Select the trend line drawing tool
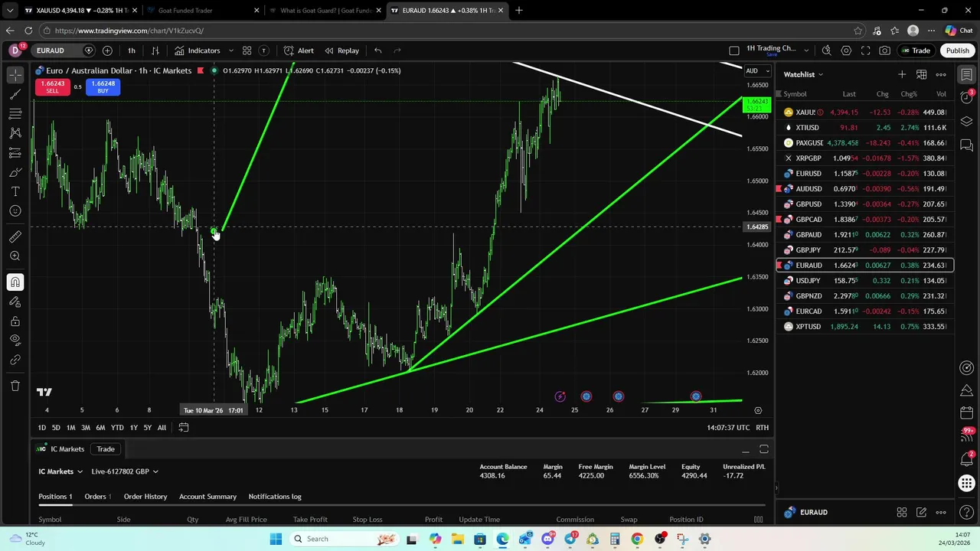This screenshot has height=551, width=980. (15, 95)
